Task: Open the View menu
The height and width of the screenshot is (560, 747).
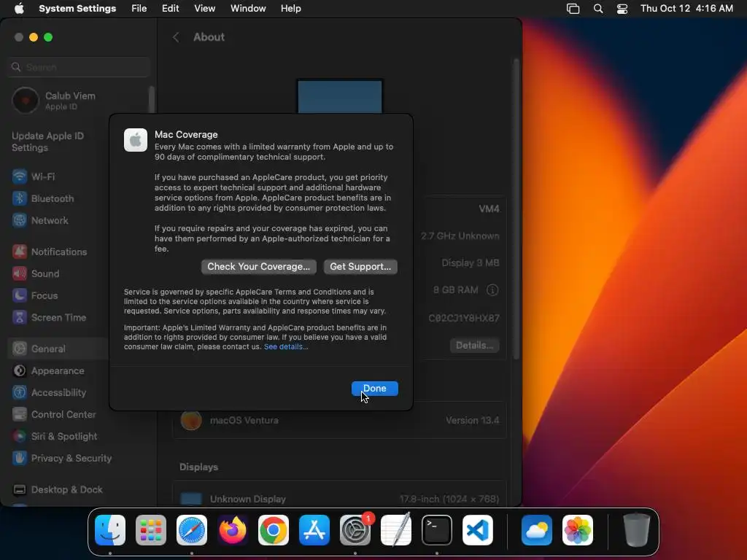Action: [x=204, y=9]
